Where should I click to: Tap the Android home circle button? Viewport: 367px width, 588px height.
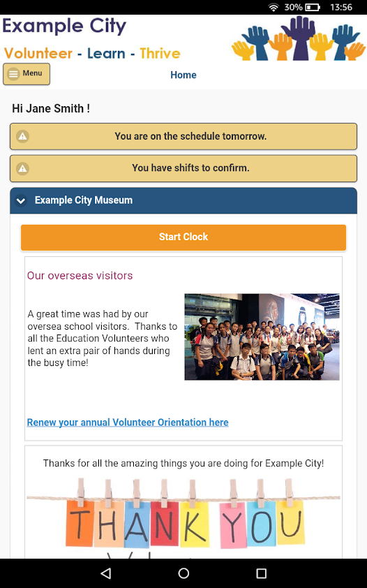(183, 573)
